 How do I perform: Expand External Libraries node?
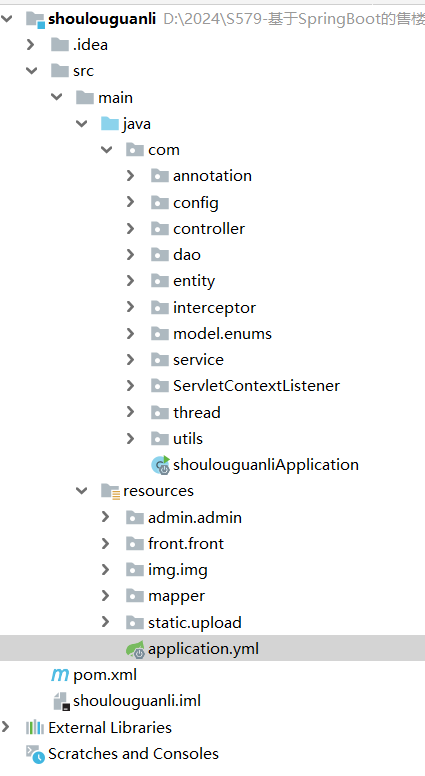coord(6,727)
